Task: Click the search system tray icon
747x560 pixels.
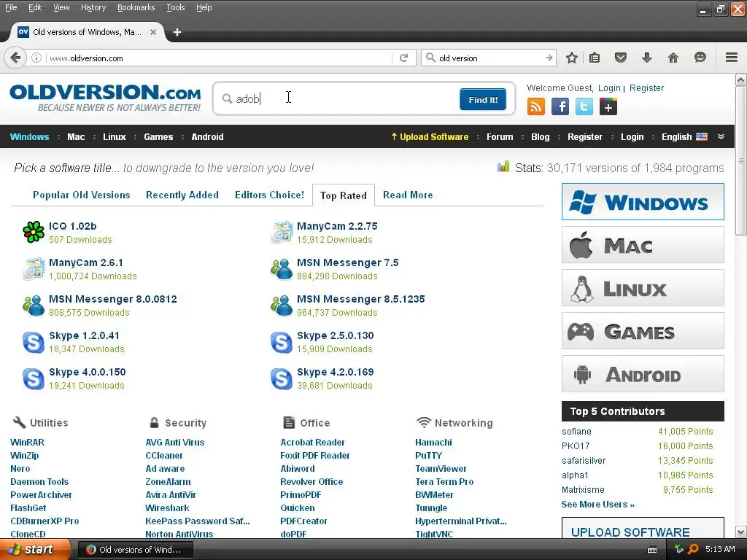Action: click(x=693, y=549)
